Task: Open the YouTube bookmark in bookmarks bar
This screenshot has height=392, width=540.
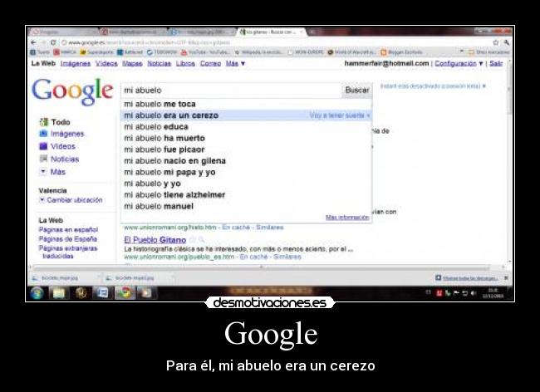Action: click(205, 52)
